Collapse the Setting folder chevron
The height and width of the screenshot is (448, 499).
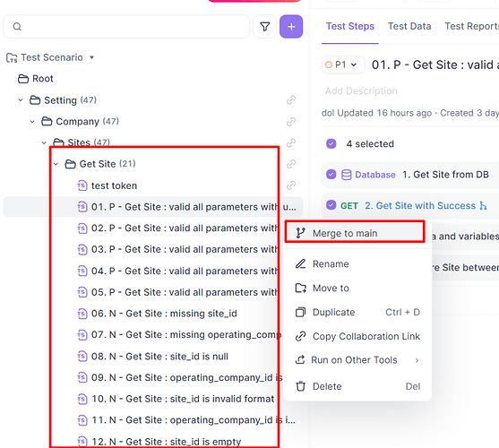[21, 100]
